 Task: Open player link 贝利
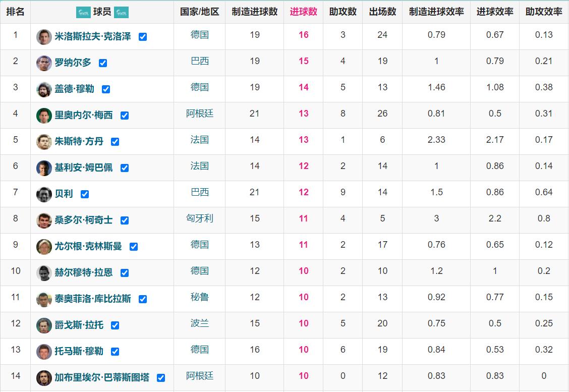coord(64,194)
